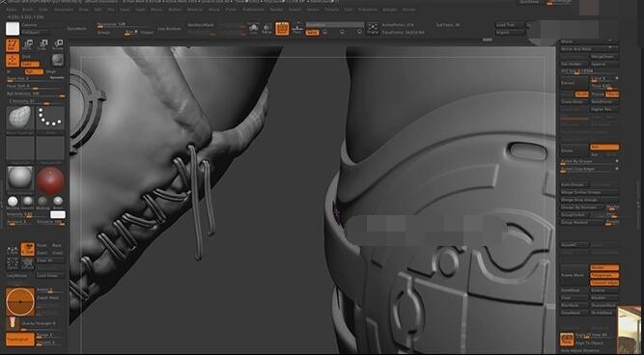This screenshot has width=644, height=355.
Task: Toggle the orange symmetry icon beside L.Sym
Action: coord(28,249)
